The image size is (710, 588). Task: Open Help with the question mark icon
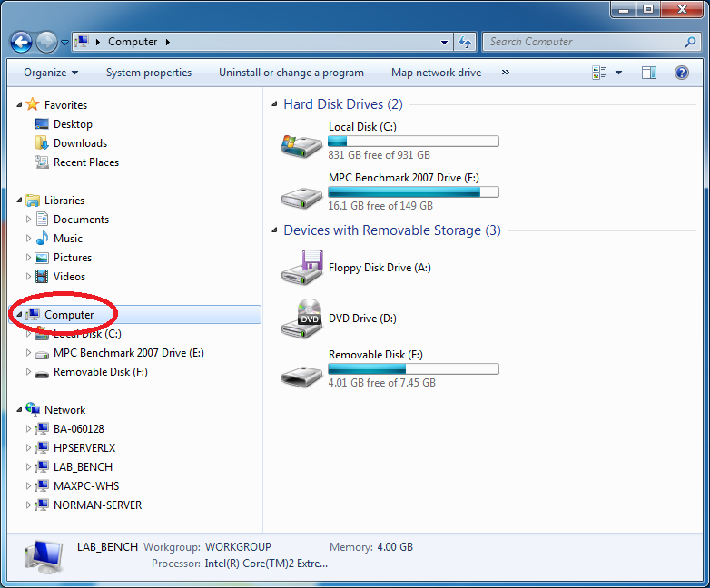(682, 73)
